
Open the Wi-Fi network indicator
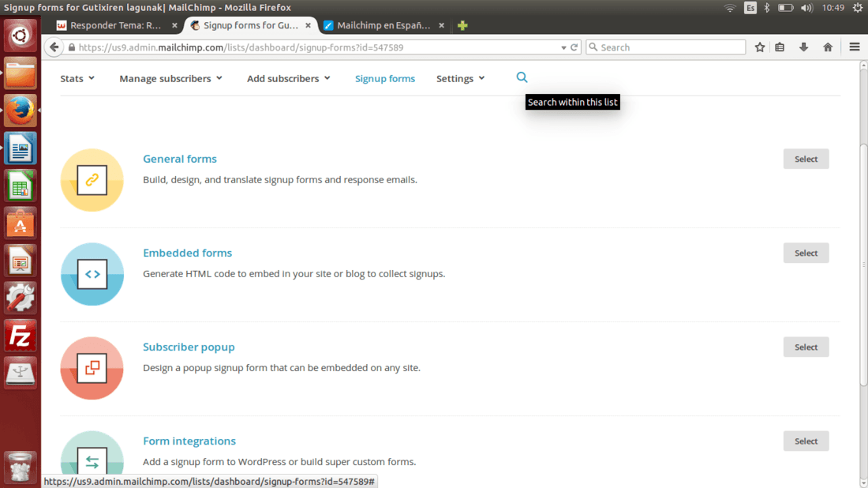730,8
